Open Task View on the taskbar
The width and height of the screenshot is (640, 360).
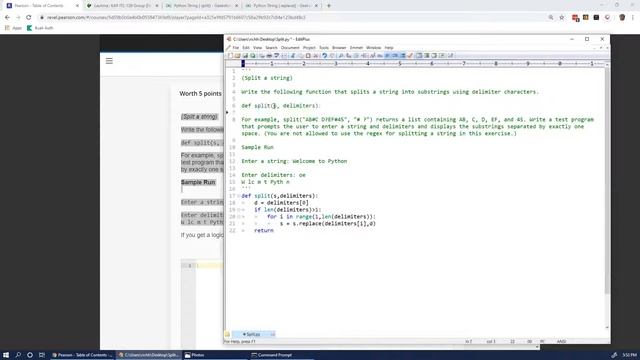click(x=42, y=355)
